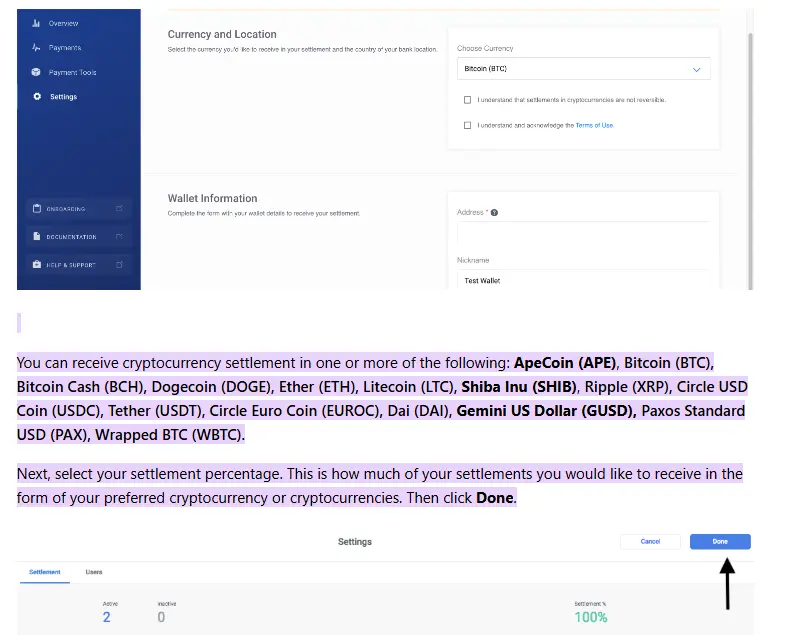Image resolution: width=787 pixels, height=635 pixels.
Task: Click the Nickname field with Test Wallet
Action: [583, 280]
